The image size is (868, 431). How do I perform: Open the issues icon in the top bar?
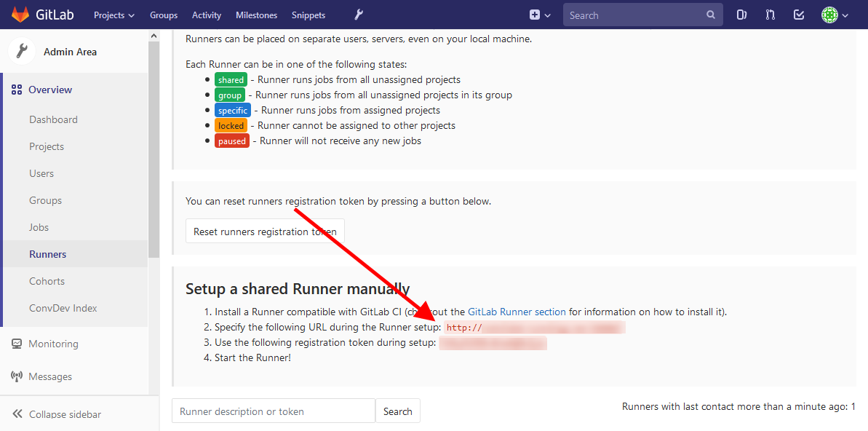click(x=741, y=14)
